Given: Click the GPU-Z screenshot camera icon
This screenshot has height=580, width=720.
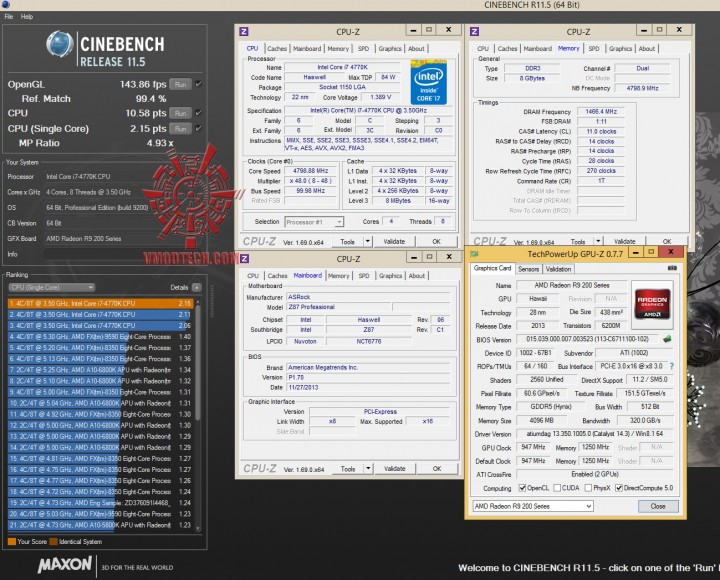Looking at the screenshot, I should (672, 268).
